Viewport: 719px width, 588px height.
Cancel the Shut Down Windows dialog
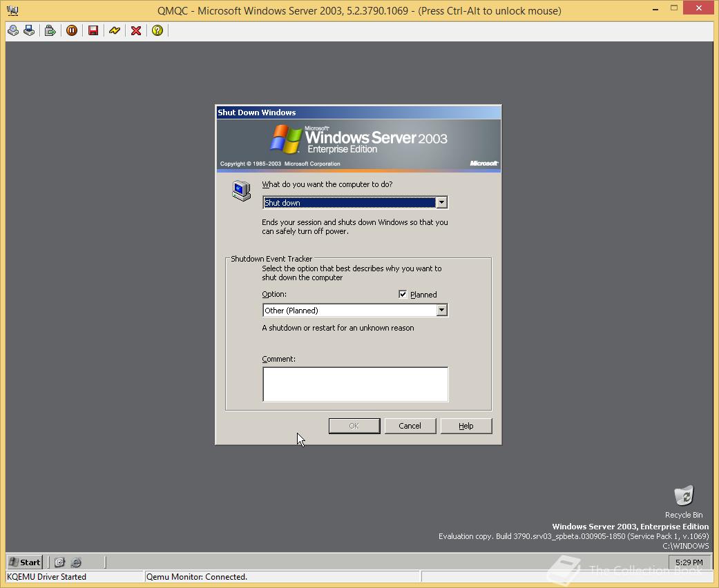[410, 426]
